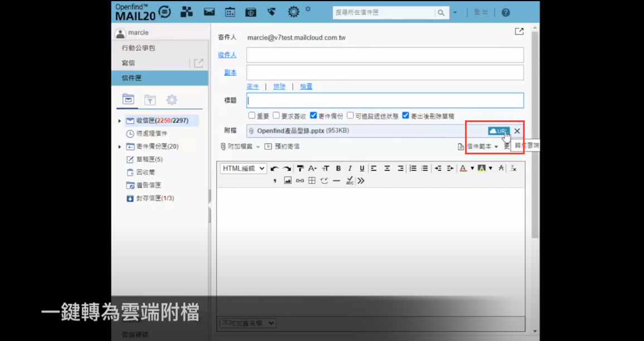The width and height of the screenshot is (644, 341).
Task: Open the 附加檔案 dropdown arrow
Action: pos(258,147)
